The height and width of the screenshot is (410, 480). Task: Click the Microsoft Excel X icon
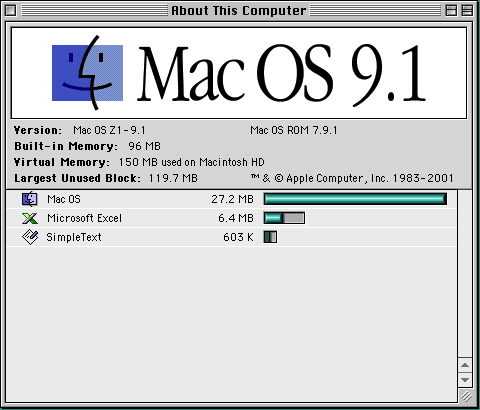click(30, 218)
